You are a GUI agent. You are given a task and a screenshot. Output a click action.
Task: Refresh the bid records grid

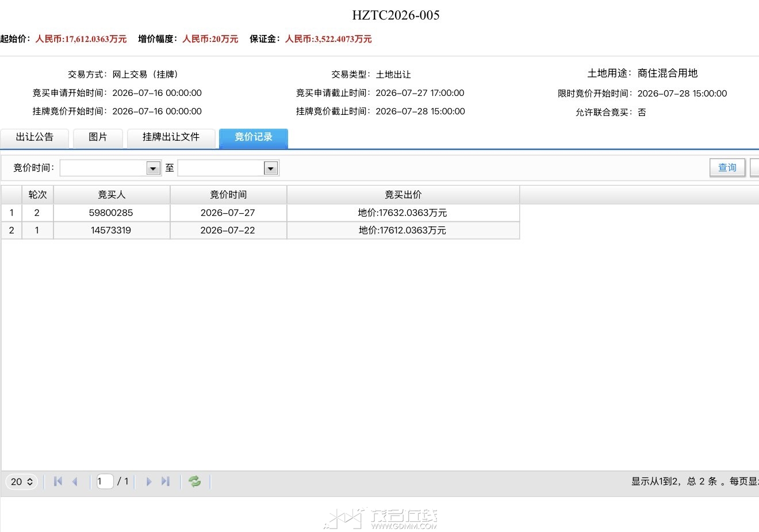pyautogui.click(x=195, y=481)
